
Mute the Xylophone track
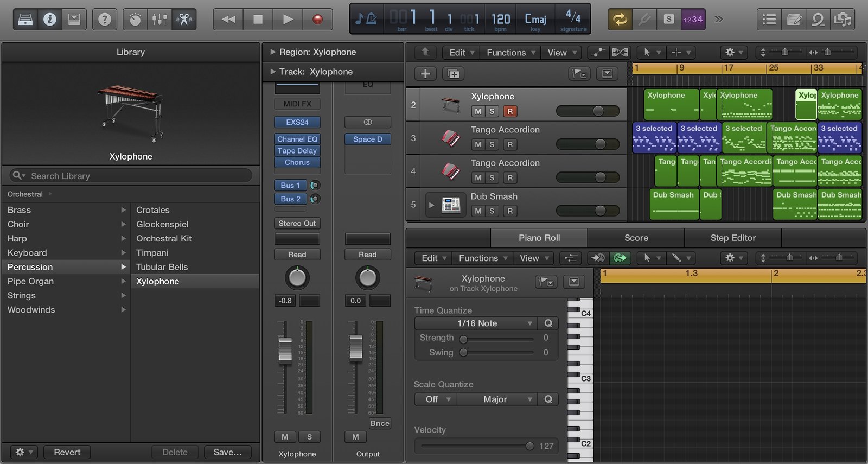[x=478, y=111]
